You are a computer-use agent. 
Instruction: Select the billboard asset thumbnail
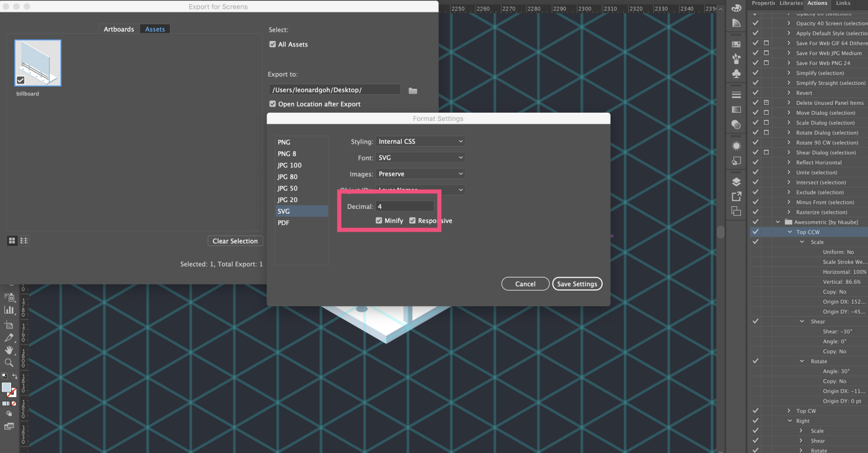38,63
